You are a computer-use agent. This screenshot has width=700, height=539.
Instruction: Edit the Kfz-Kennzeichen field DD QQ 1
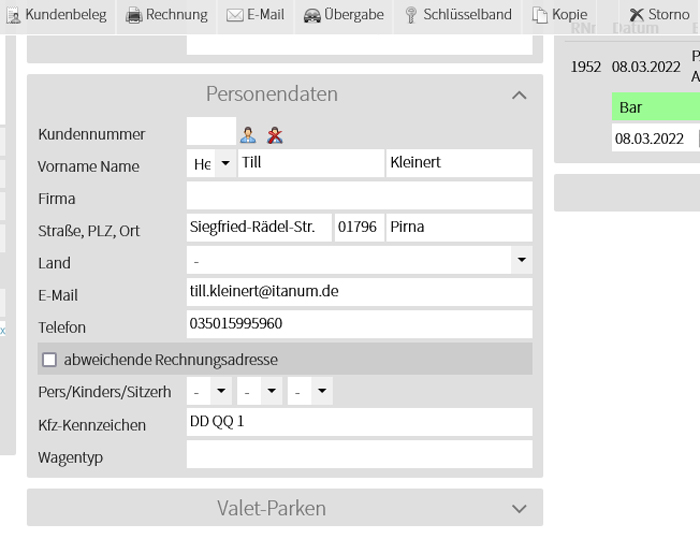[359, 422]
